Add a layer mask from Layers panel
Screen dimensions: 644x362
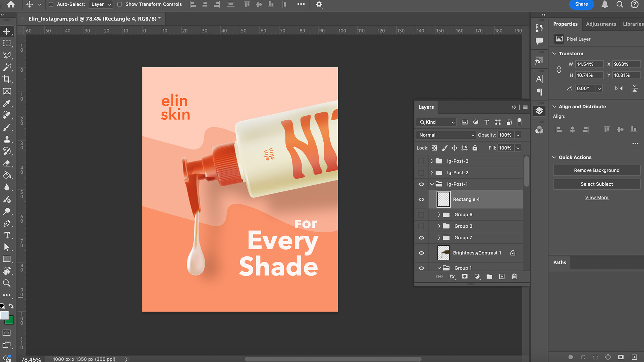465,277
